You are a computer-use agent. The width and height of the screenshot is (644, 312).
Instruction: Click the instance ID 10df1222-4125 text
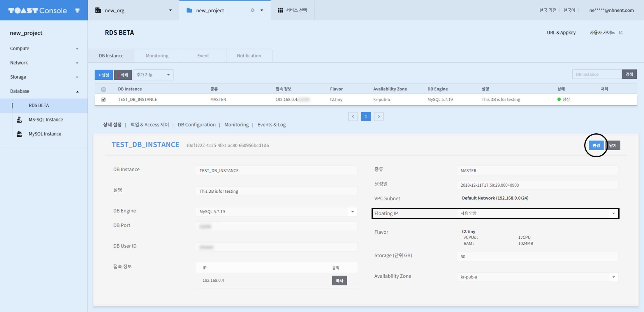click(x=227, y=145)
